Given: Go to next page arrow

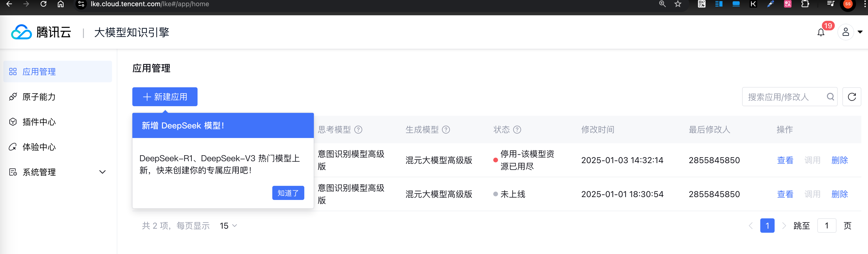Looking at the screenshot, I should tap(784, 226).
